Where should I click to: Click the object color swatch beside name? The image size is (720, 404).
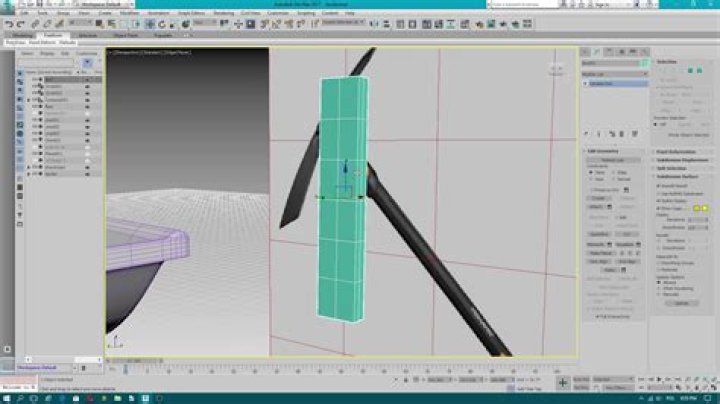pyautogui.click(x=645, y=63)
